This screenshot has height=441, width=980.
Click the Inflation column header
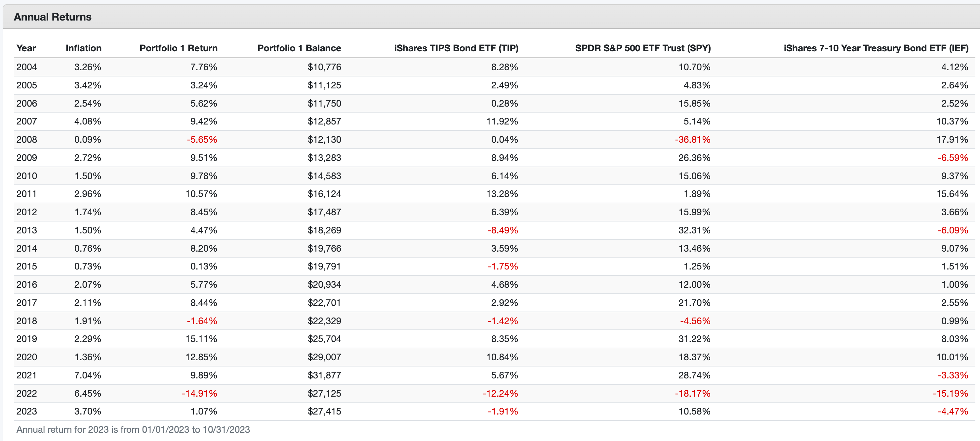[x=83, y=48]
